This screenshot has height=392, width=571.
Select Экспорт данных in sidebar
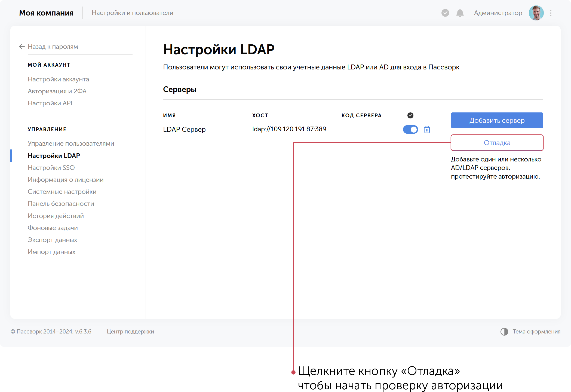52,240
